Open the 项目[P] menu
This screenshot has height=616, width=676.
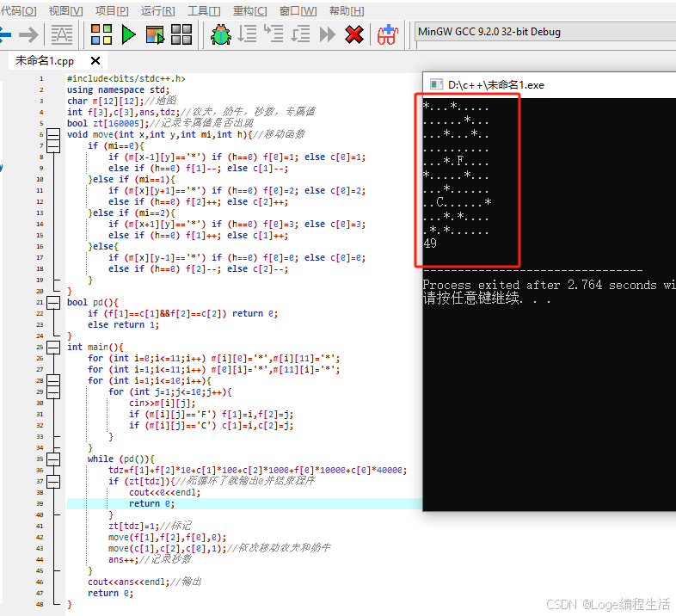tap(112, 11)
